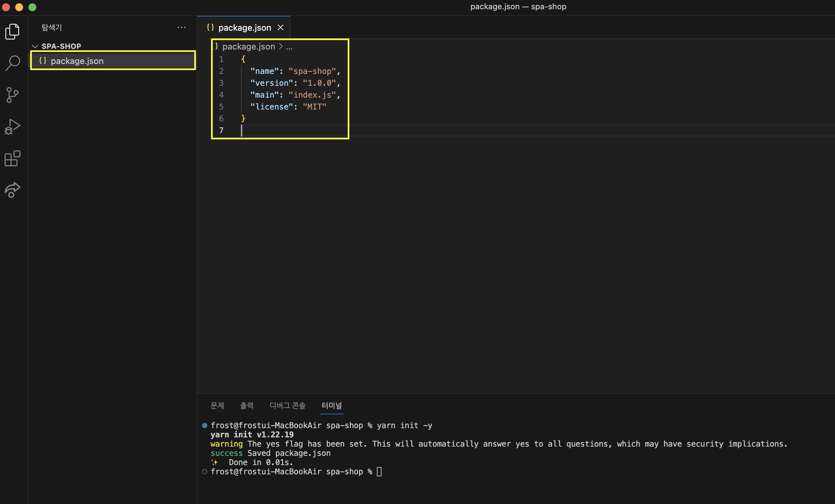
Task: Expand the breadcrumb ellipsis symbol
Action: [289, 47]
